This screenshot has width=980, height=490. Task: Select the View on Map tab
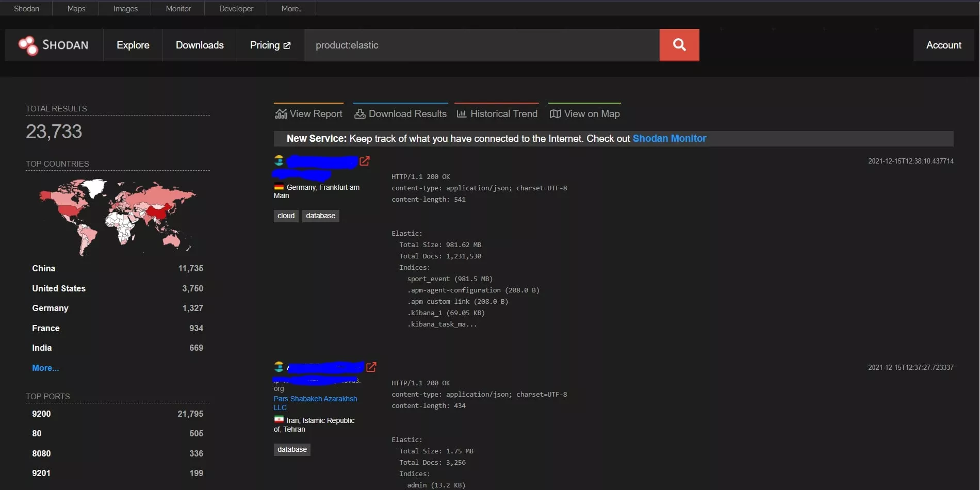click(584, 112)
